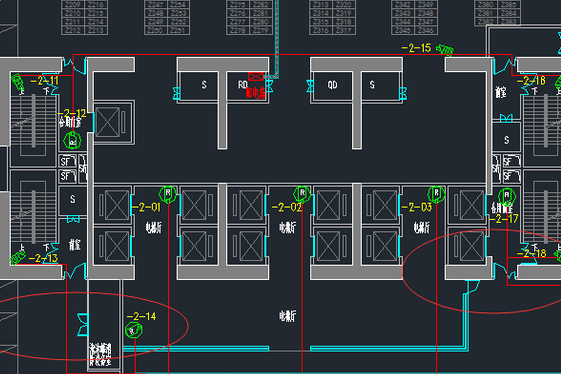Click the elevator box left of -2-01
Screen dimensions: 561x374
coord(113,205)
